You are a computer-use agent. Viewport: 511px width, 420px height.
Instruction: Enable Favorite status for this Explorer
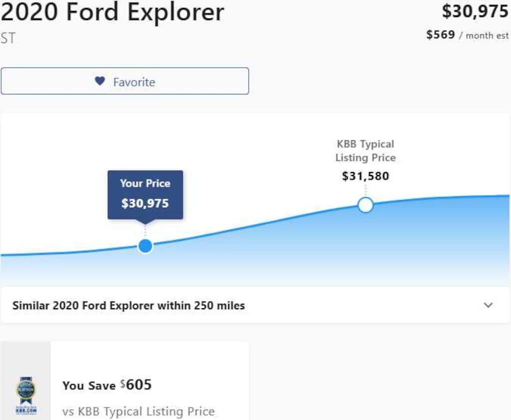(124, 81)
